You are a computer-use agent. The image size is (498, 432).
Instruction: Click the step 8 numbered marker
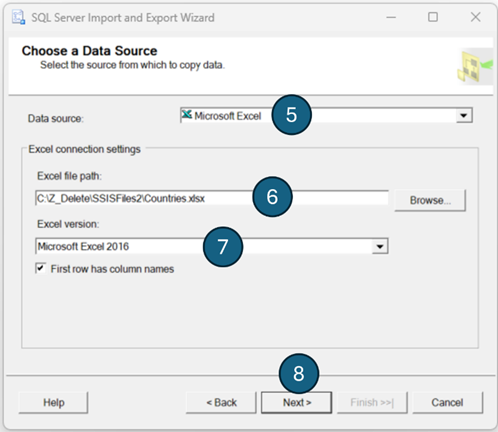coord(299,373)
